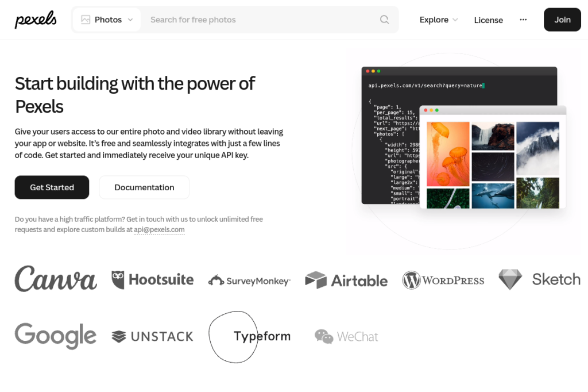The height and width of the screenshot is (392, 588).
Task: Click the Canva logo
Action: (56, 279)
